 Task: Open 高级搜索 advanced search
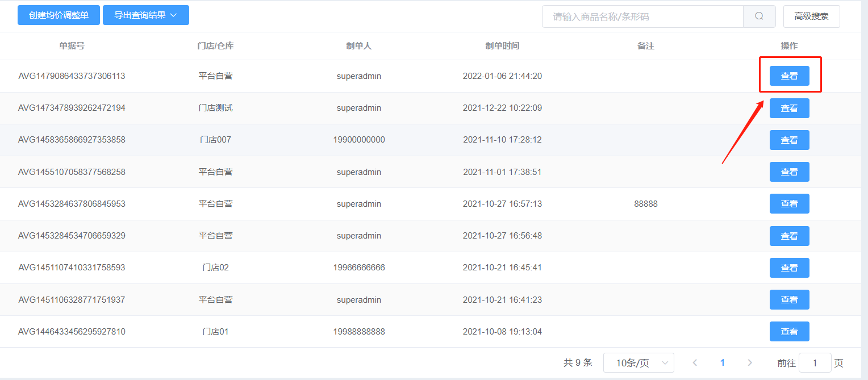pos(811,16)
